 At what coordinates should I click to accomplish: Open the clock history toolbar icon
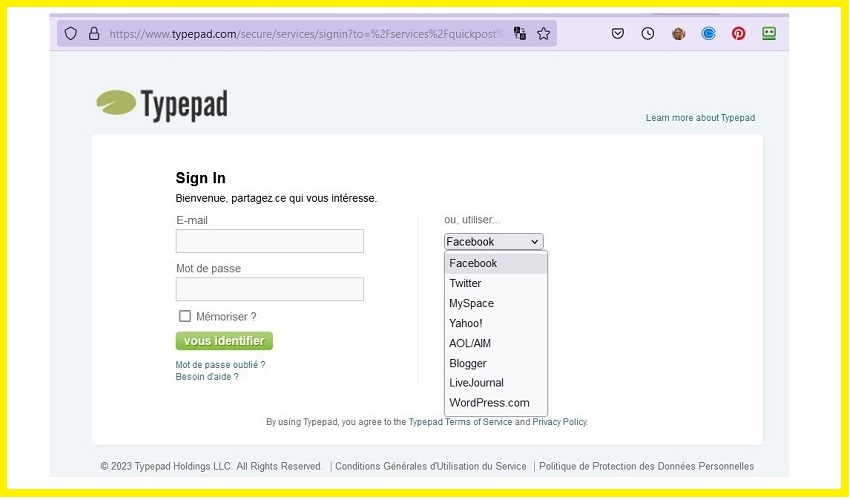648,33
